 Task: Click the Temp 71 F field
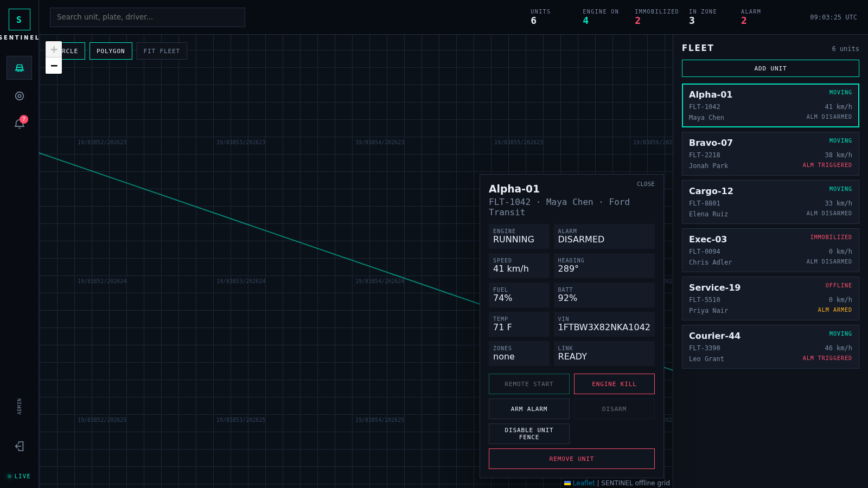[x=519, y=324]
